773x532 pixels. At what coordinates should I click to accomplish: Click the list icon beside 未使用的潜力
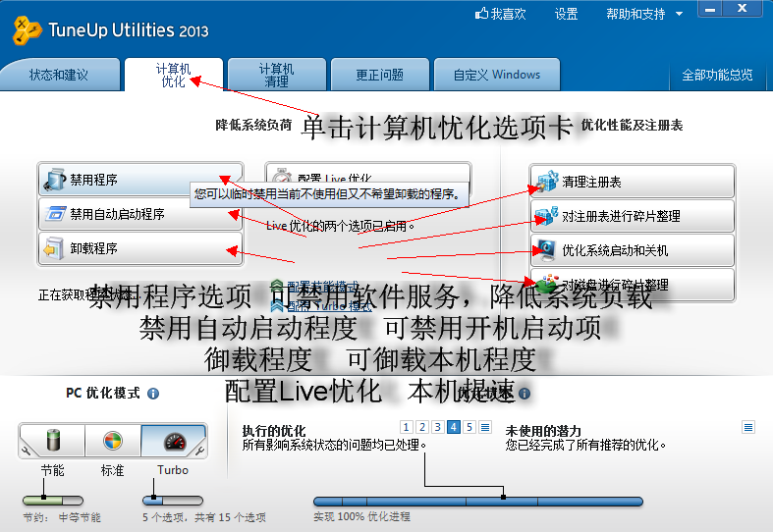pos(748,427)
